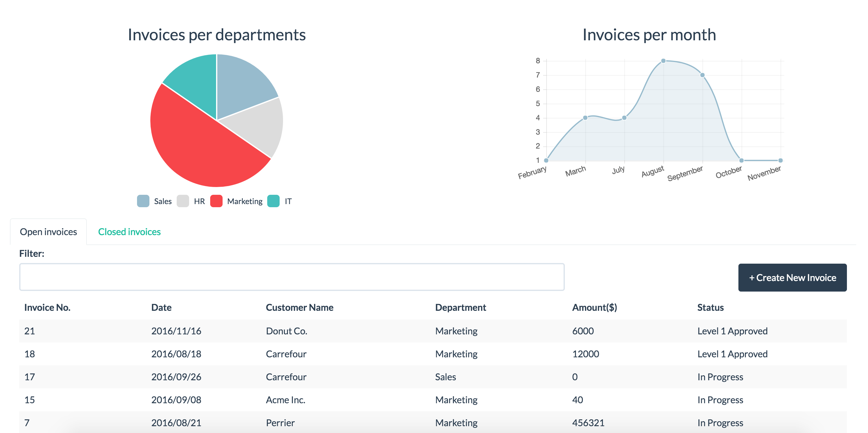Sort by the Amount($) column header

point(594,308)
